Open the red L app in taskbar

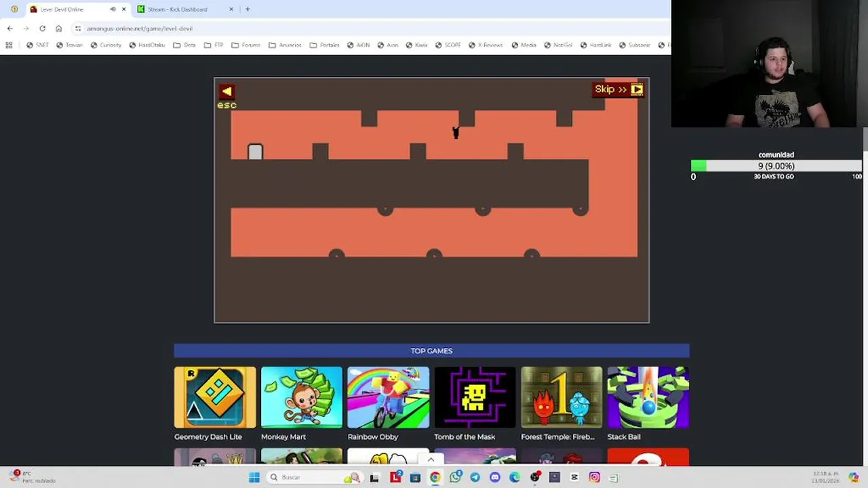pos(395,477)
